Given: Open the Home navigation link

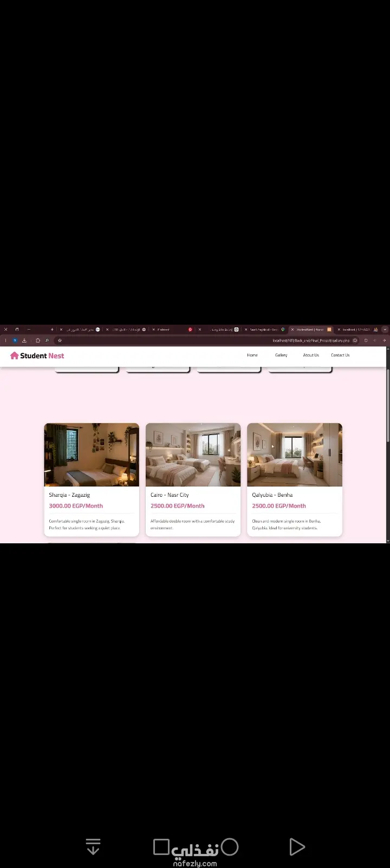Looking at the screenshot, I should [252, 356].
